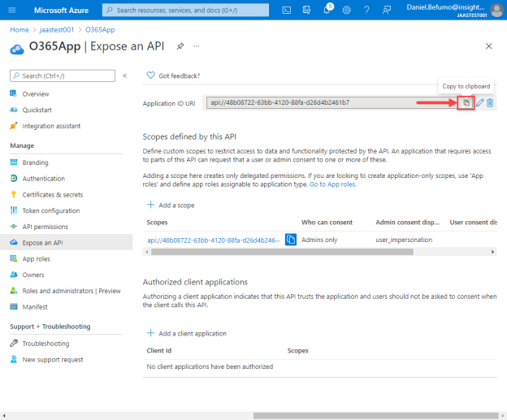Click the Who can consent column header
507x420 pixels.
tap(327, 223)
